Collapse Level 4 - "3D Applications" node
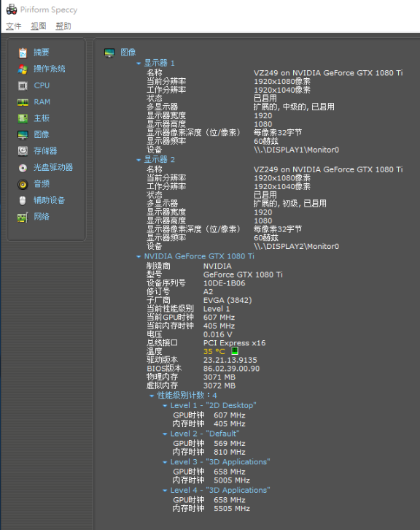 (x=165, y=491)
